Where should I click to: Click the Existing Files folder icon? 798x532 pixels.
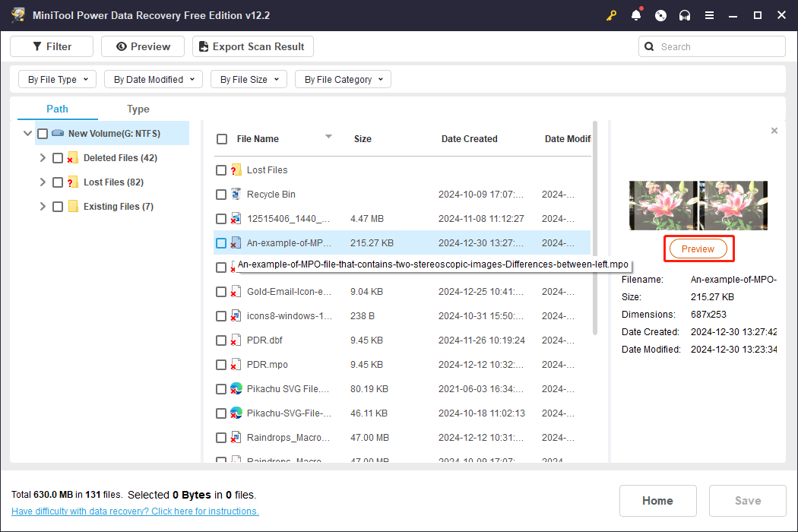point(73,206)
